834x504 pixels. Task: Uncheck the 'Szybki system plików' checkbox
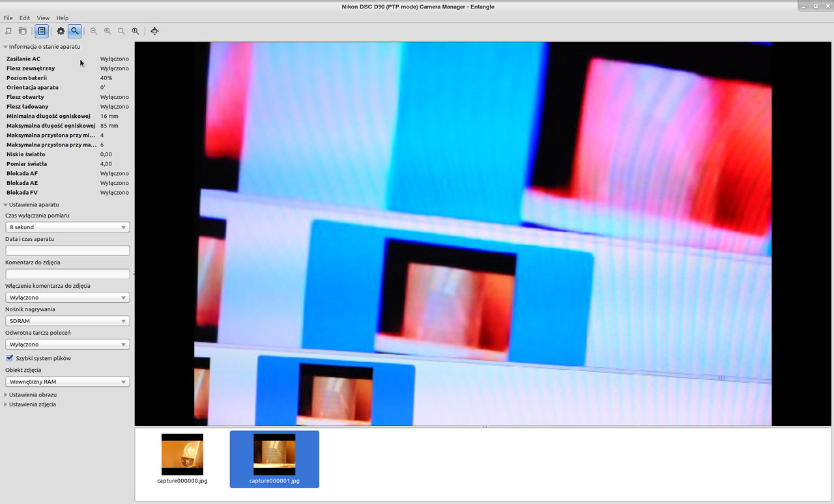[10, 358]
